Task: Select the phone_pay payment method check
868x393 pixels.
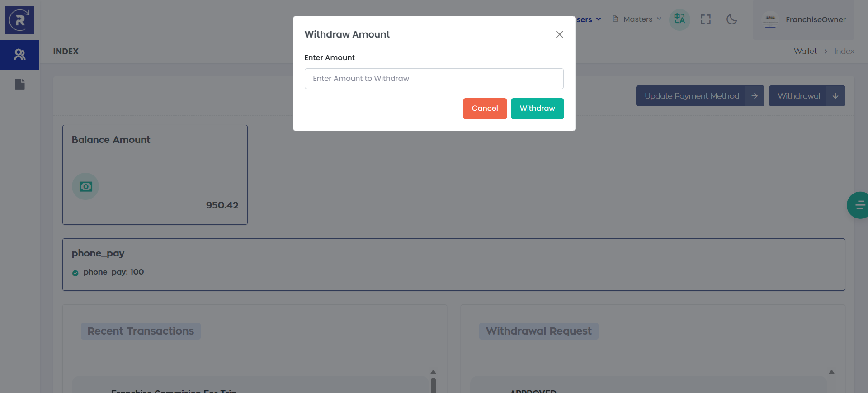Action: pyautogui.click(x=75, y=273)
